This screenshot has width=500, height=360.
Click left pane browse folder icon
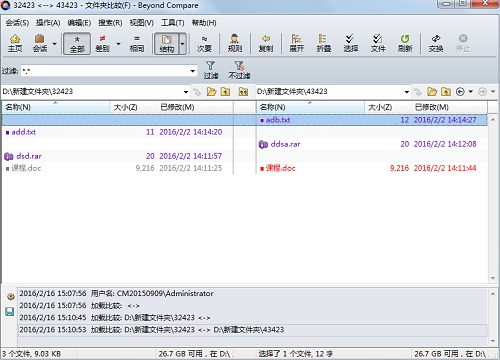point(211,91)
